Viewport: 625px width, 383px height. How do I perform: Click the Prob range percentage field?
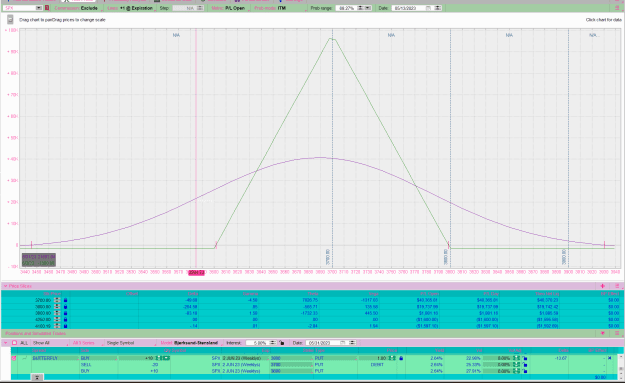346,8
